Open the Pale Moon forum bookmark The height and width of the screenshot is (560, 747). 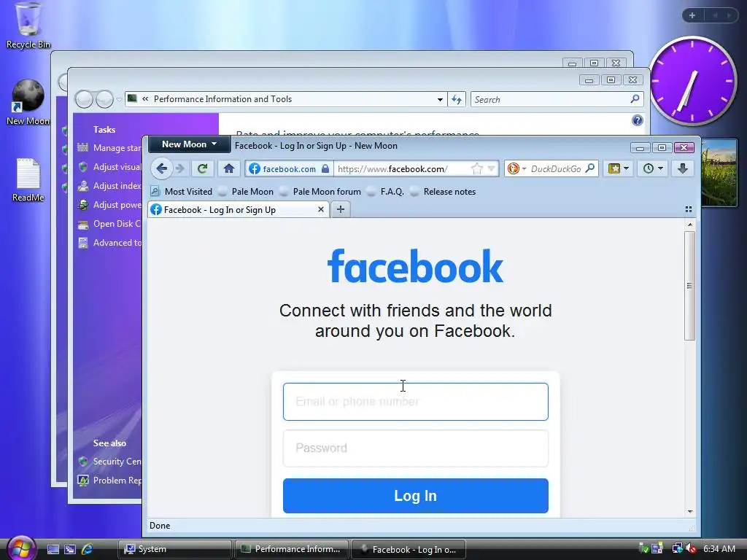tap(320, 192)
